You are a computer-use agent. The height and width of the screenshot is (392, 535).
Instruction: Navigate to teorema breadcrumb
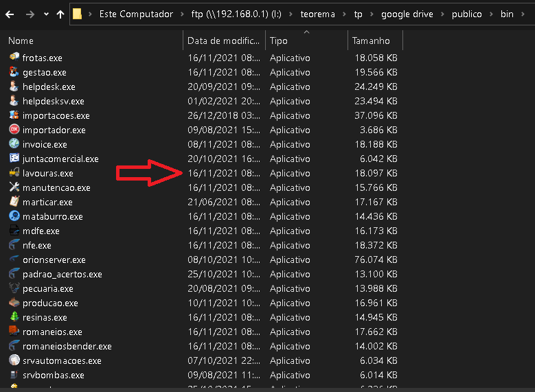point(318,14)
